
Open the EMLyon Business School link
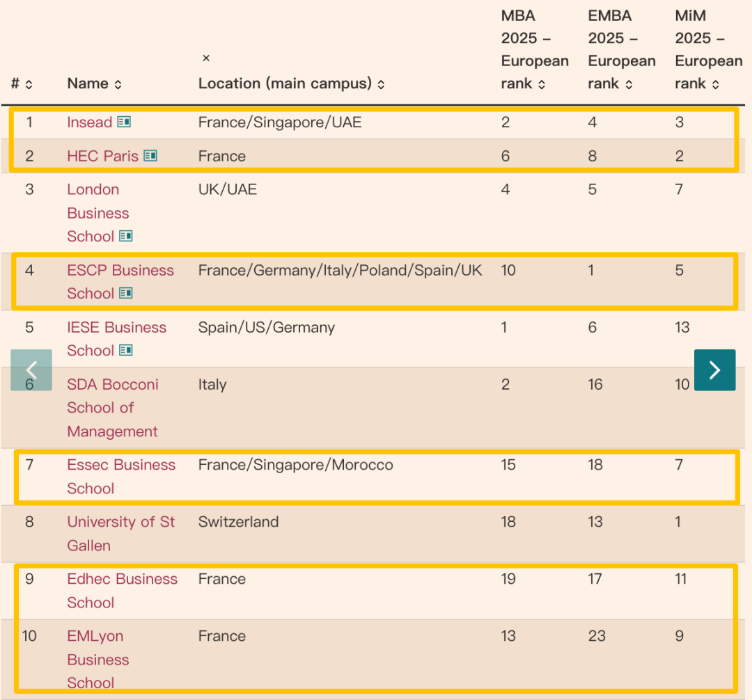(x=98, y=659)
